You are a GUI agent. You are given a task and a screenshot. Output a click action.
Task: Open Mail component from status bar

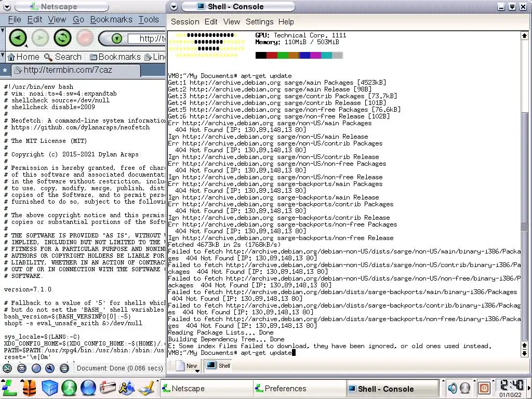22,368
